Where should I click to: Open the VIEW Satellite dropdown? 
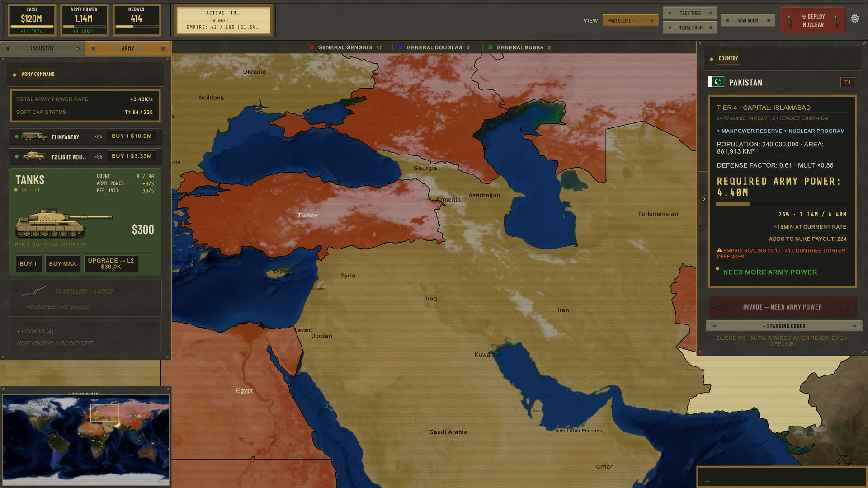pos(630,20)
